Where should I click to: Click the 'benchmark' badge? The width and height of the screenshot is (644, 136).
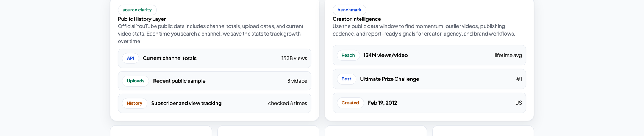pos(349,10)
